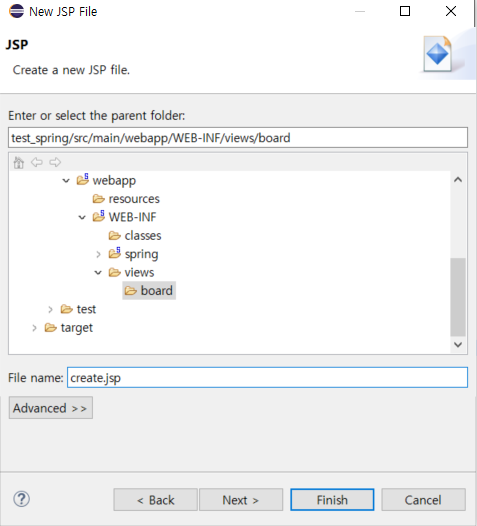
Task: Click the test folder icon
Action: tap(67, 309)
